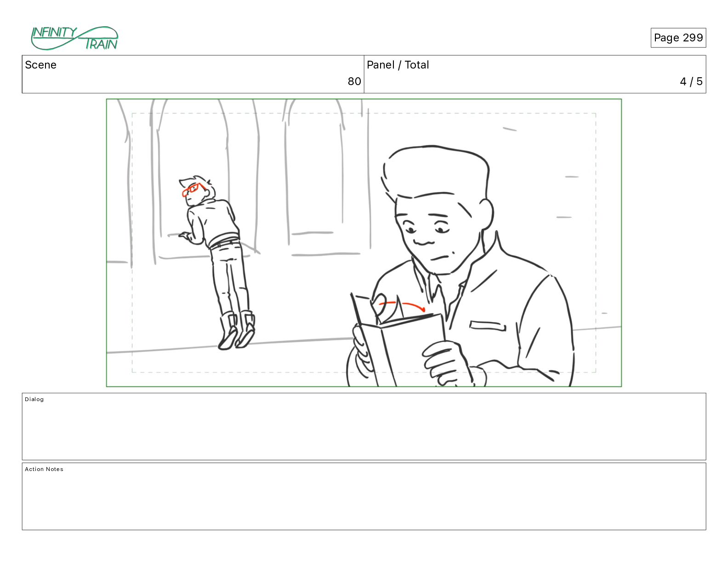This screenshot has width=728, height=563.
Task: Click inside the Action Notes field
Action: click(x=364, y=496)
